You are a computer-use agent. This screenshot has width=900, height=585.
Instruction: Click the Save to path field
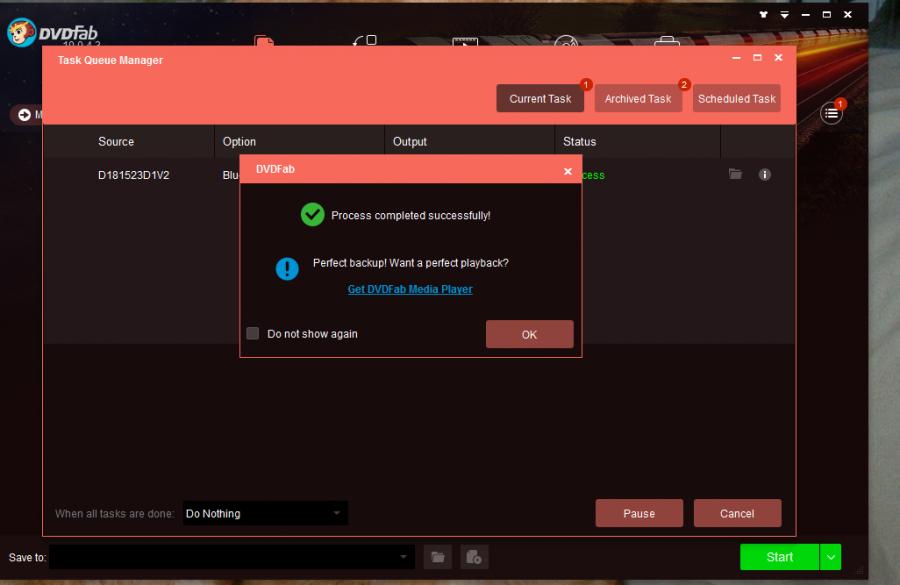click(232, 557)
